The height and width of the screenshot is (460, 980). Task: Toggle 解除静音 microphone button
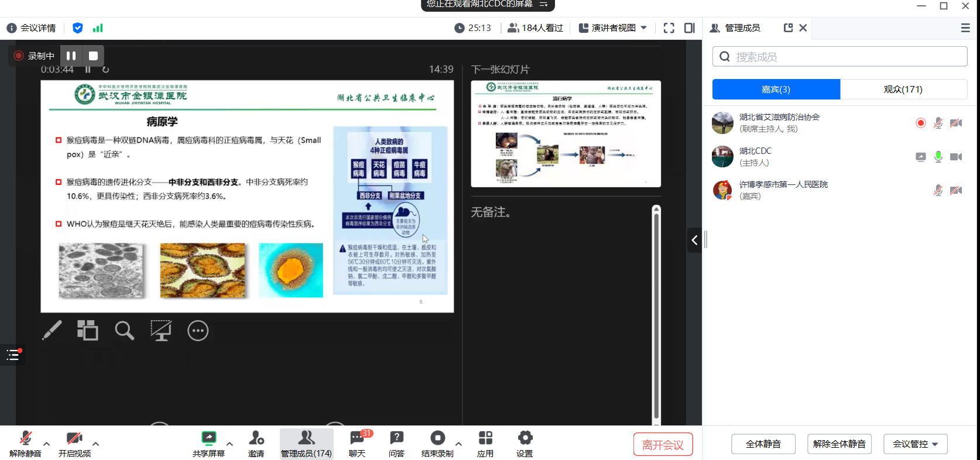[x=25, y=444]
